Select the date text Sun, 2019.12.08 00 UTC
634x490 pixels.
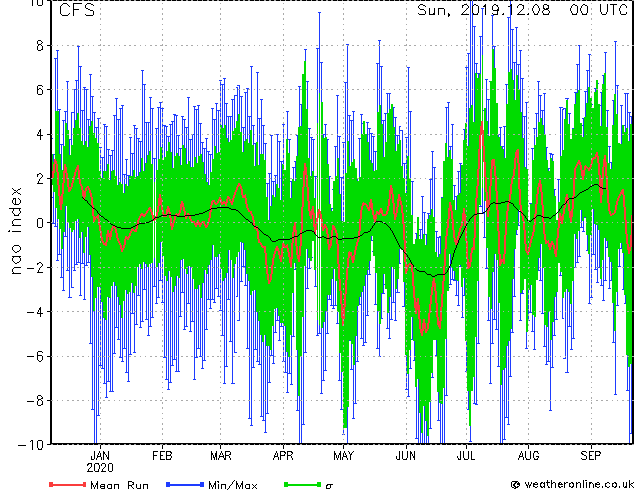pos(522,10)
